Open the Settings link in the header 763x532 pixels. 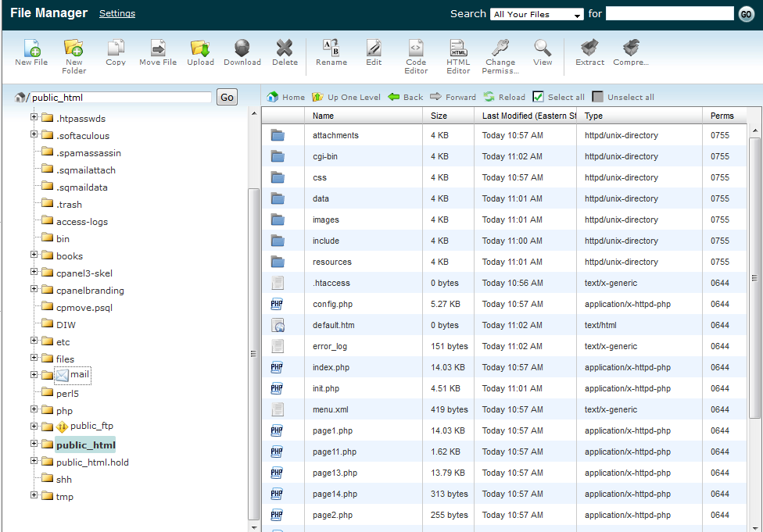coord(117,13)
